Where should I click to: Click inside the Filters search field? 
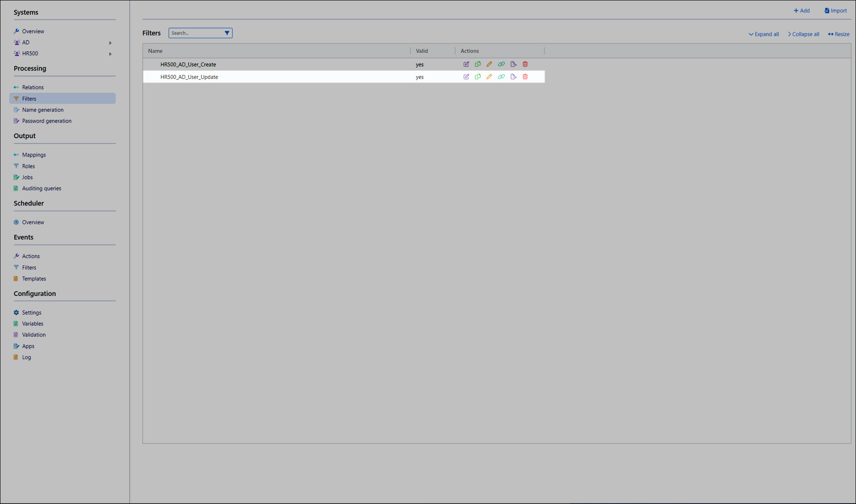(195, 33)
